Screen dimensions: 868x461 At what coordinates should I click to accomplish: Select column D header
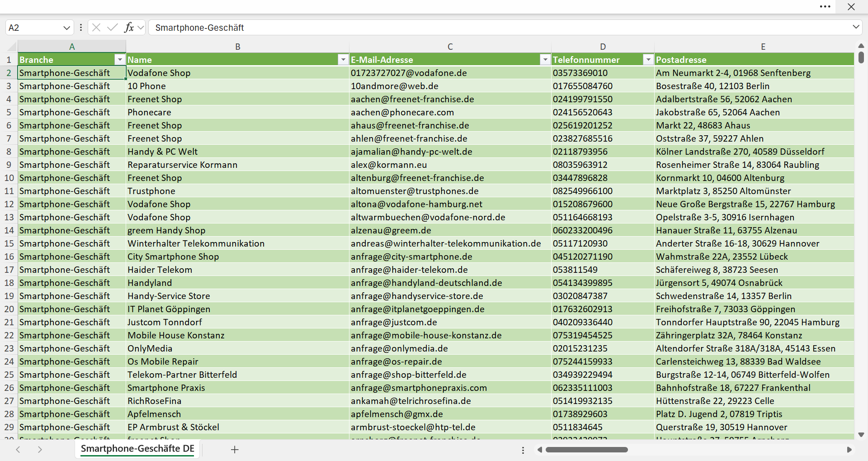pos(603,46)
